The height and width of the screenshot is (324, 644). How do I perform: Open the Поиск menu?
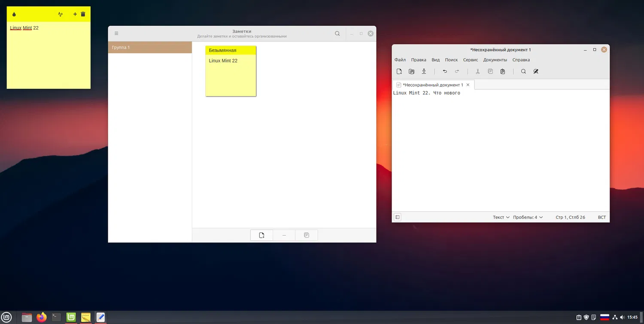tap(451, 60)
